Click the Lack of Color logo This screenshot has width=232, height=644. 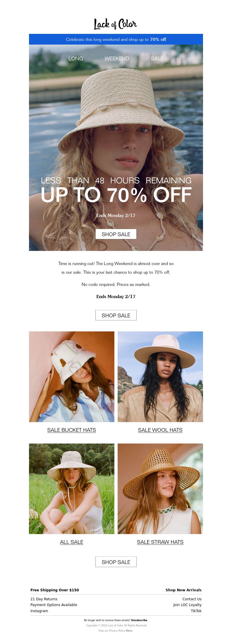pos(115,24)
